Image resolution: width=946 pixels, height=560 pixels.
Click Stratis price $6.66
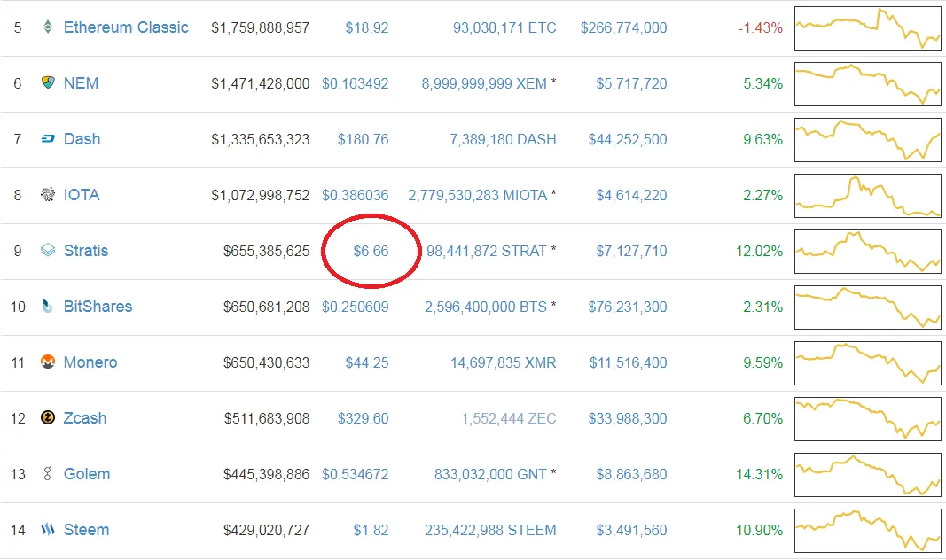point(371,251)
